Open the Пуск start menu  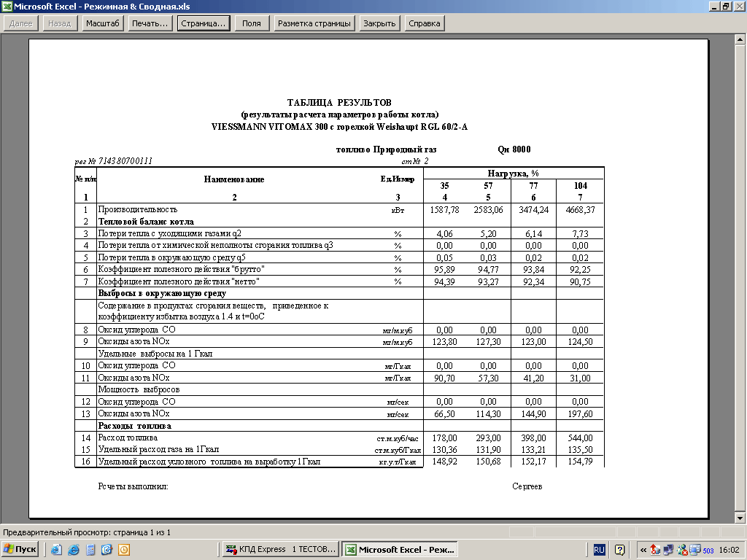[x=20, y=550]
